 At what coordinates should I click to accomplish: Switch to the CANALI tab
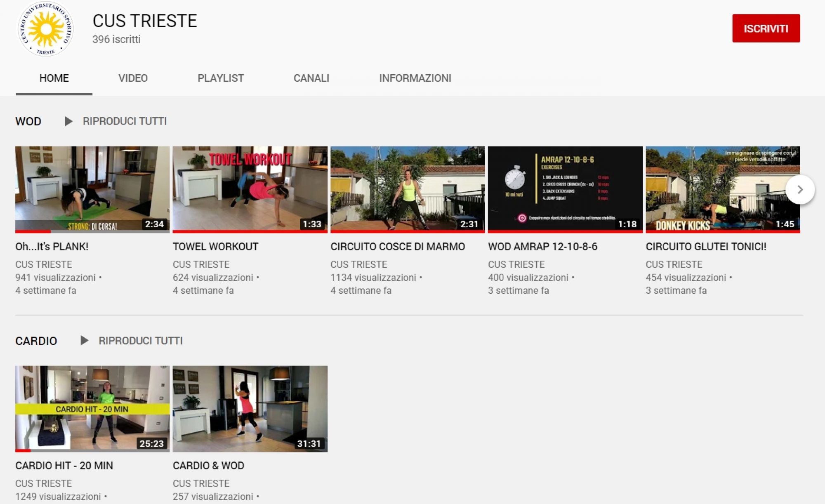point(311,78)
